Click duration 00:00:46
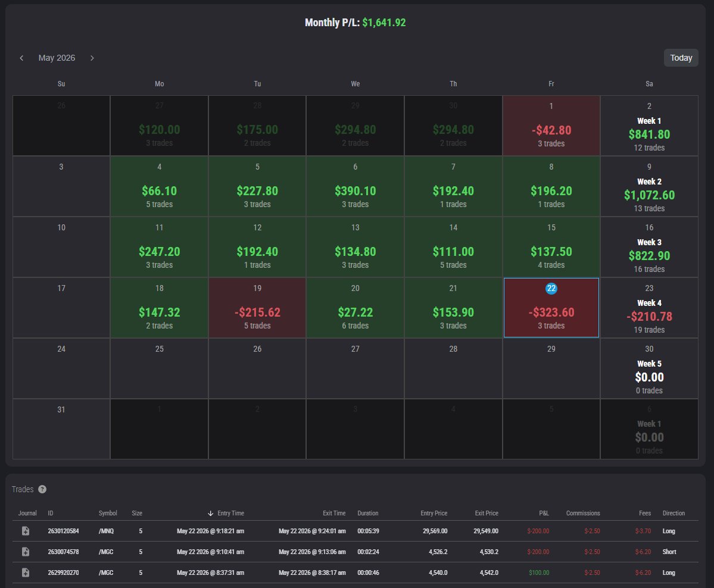This screenshot has height=588, width=714. tap(368, 573)
